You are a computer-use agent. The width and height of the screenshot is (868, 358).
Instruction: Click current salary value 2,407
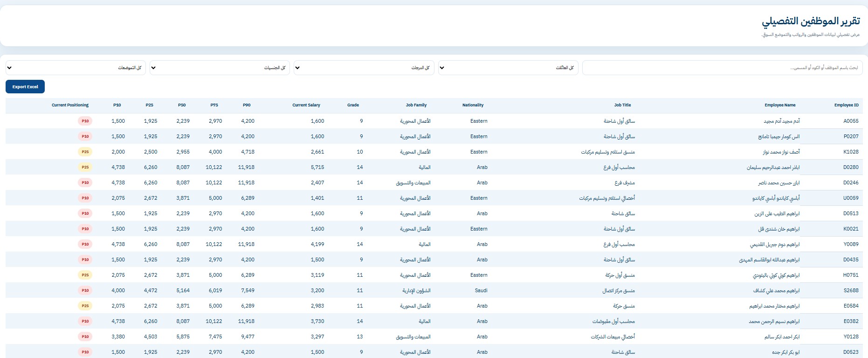[317, 183]
